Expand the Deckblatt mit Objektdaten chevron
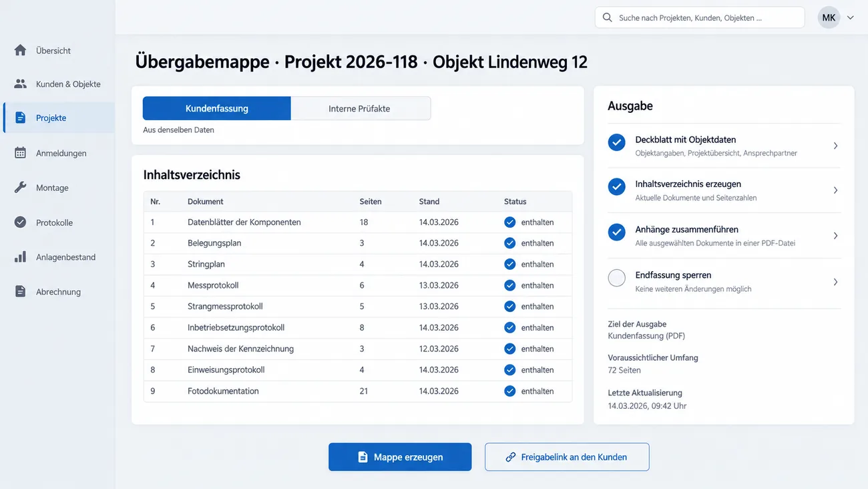The width and height of the screenshot is (868, 489). (835, 146)
